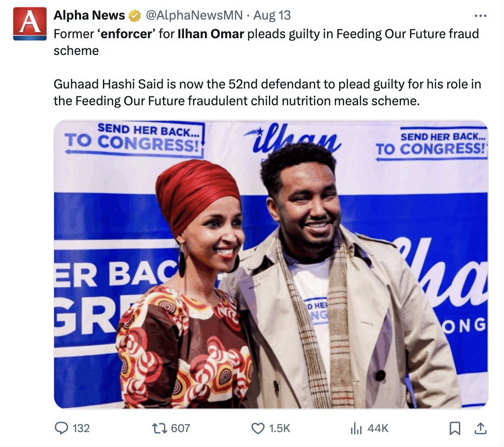Click the gold verified badge
Image resolution: width=504 pixels, height=447 pixels.
tap(135, 16)
